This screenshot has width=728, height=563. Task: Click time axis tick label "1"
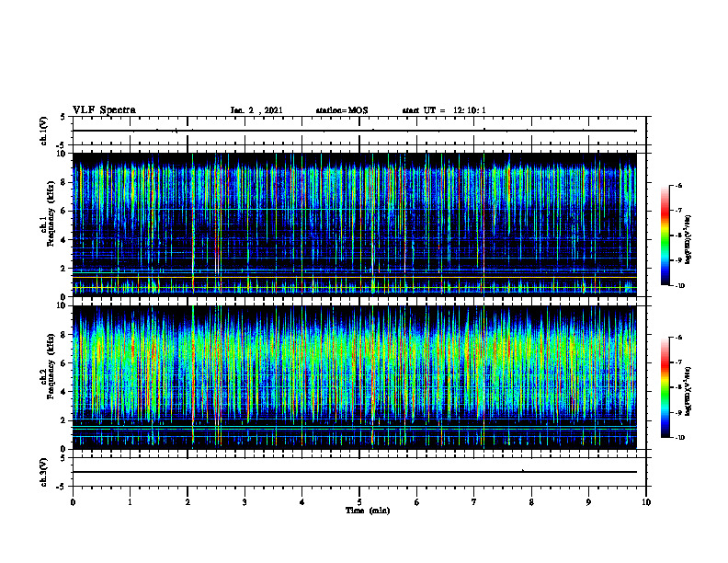point(130,502)
